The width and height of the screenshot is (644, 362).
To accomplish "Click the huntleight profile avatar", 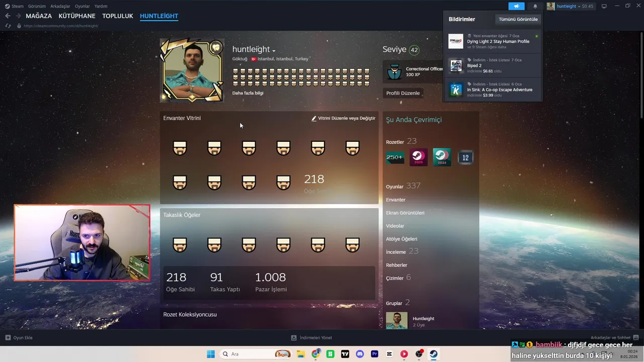I will click(x=192, y=70).
